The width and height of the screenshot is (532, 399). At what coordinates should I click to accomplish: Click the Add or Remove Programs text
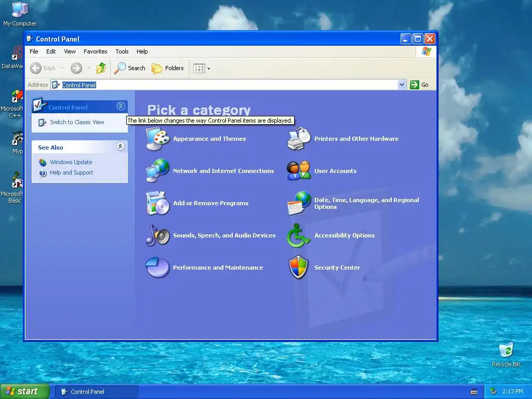click(x=211, y=203)
